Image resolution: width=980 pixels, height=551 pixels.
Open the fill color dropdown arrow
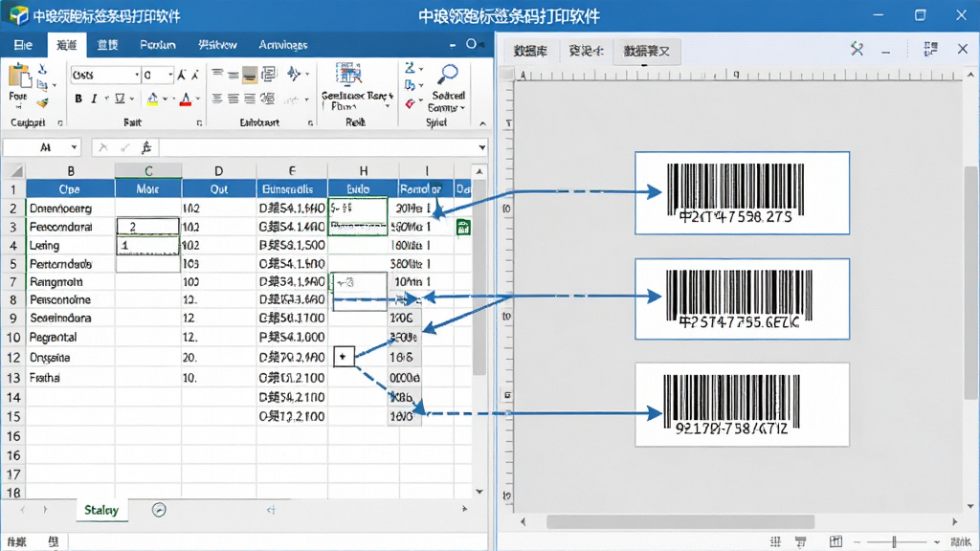click(165, 99)
